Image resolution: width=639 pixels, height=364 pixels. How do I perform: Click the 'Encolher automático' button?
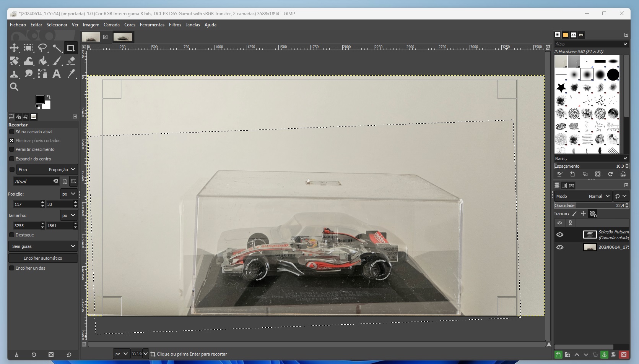[43, 258]
